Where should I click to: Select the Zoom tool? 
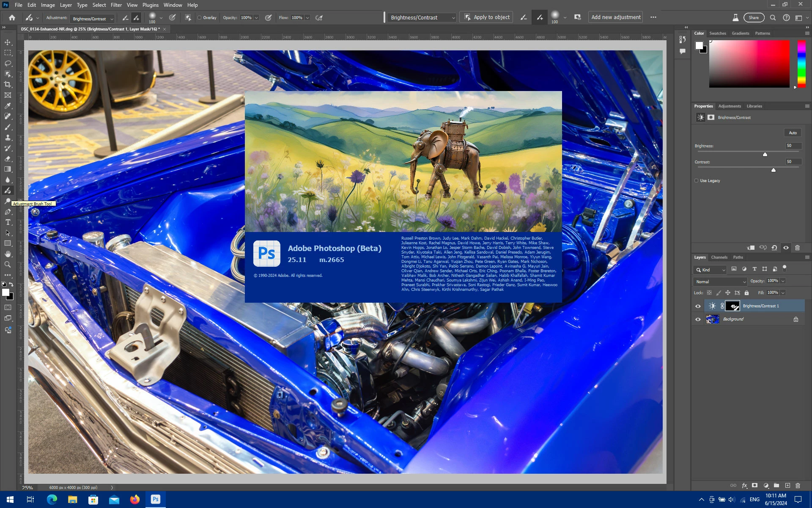click(8, 265)
